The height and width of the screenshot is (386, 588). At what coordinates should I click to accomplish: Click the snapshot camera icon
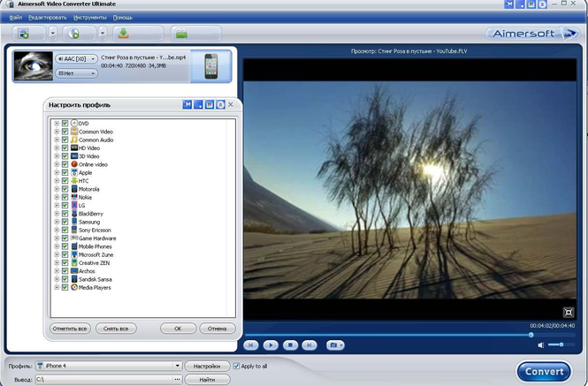(333, 345)
